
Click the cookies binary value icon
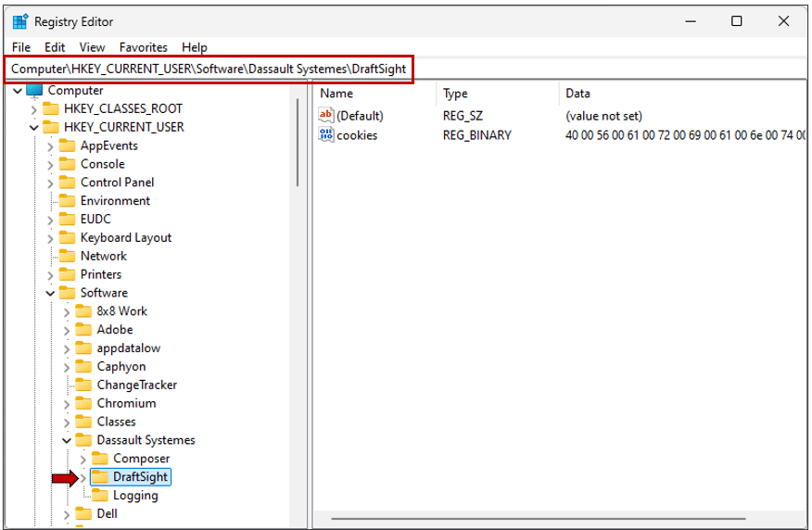[x=326, y=134]
